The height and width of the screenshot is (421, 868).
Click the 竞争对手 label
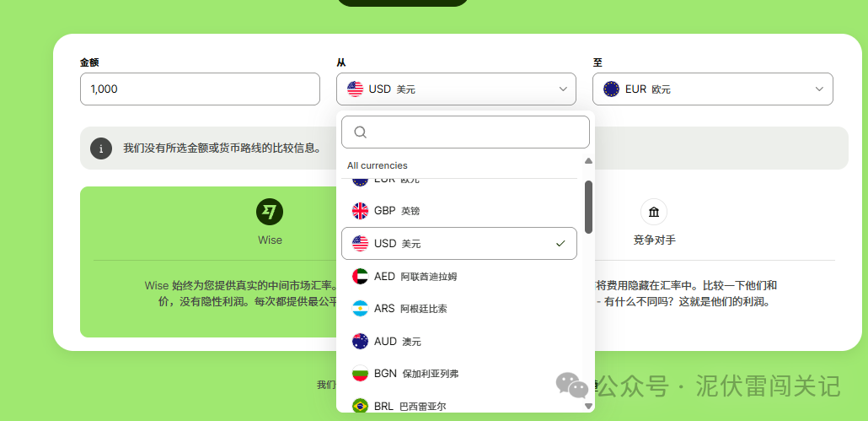pyautogui.click(x=654, y=240)
